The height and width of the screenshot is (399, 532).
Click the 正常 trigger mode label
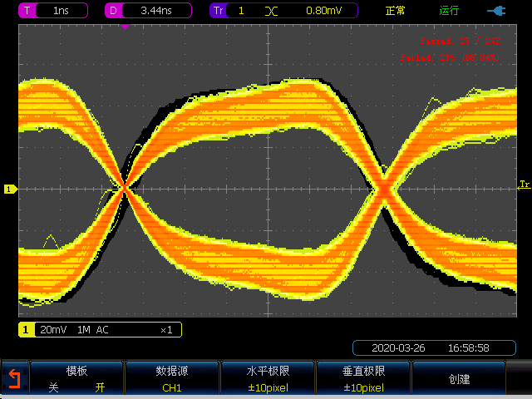pyautogui.click(x=396, y=11)
